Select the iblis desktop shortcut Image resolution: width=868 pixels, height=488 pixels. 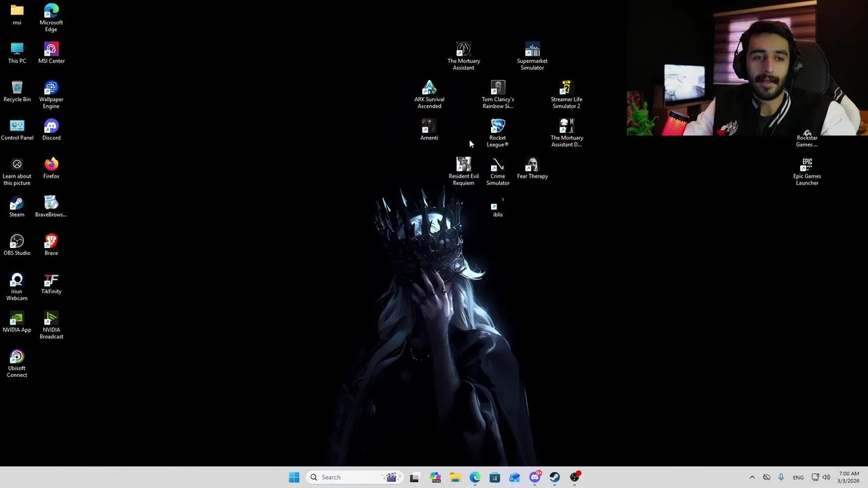tap(498, 207)
